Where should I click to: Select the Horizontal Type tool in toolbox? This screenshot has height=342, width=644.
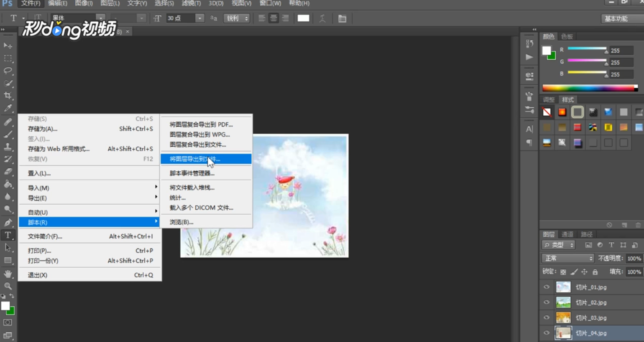[x=8, y=235]
